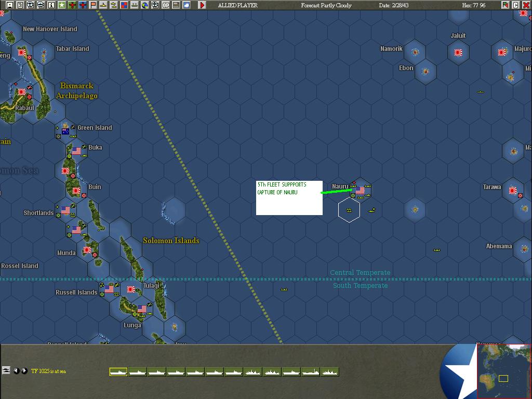The height and width of the screenshot is (399, 532).
Task: Click the 'South Temperate' zone label
Action: [361, 285]
